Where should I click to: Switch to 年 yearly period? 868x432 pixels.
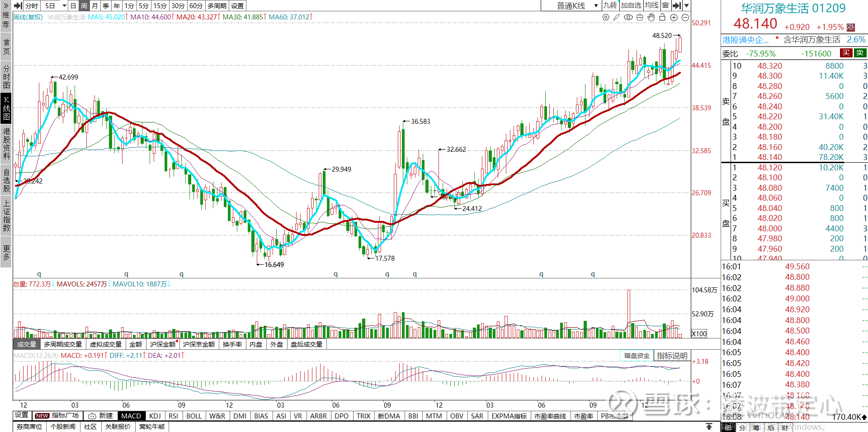tap(117, 5)
